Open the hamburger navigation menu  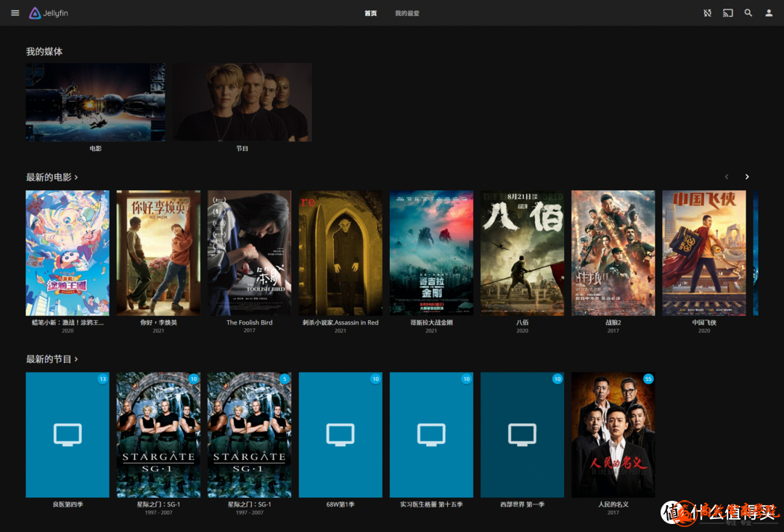(x=15, y=13)
